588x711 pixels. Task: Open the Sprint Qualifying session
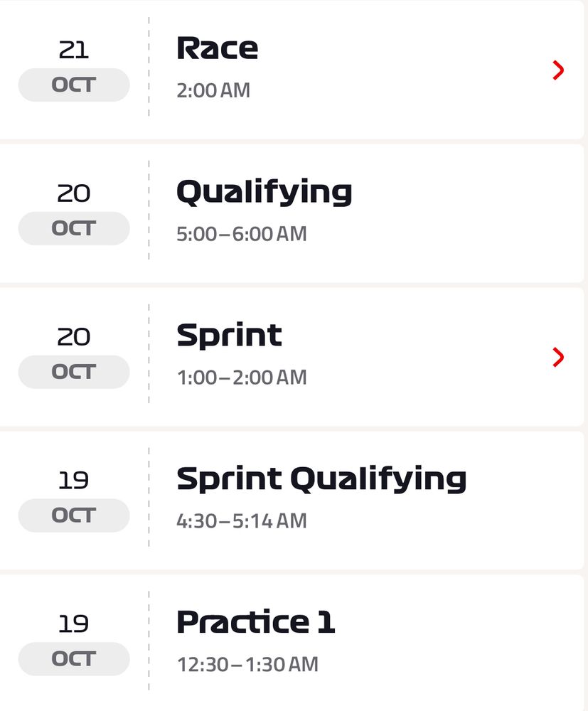[292, 500]
